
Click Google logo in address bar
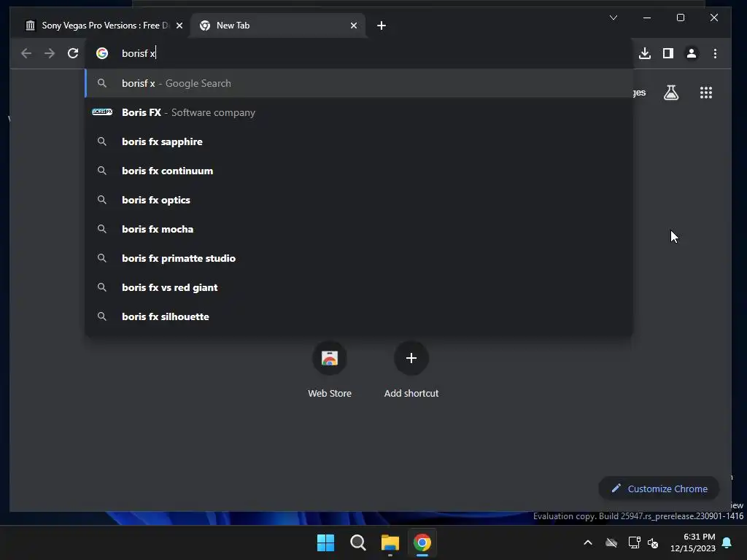pyautogui.click(x=102, y=53)
